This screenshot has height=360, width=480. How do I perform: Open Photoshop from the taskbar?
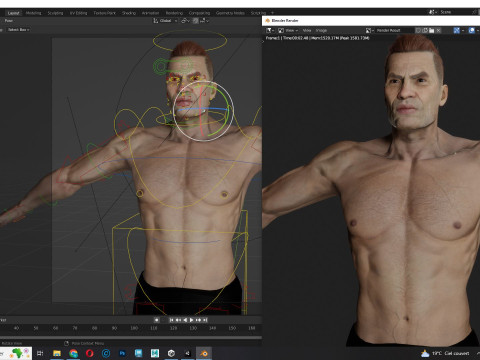pos(122,353)
